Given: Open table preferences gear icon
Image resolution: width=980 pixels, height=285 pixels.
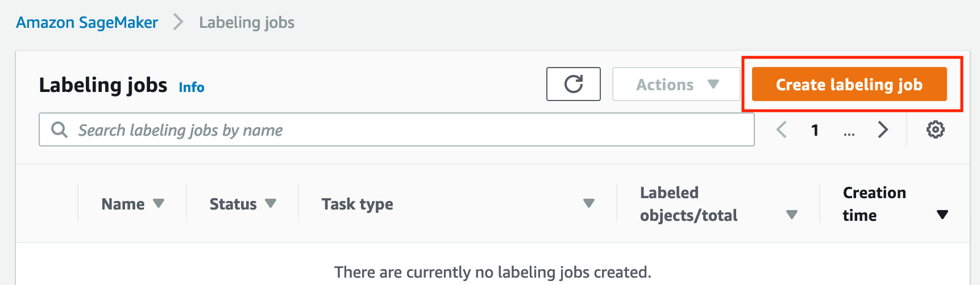Looking at the screenshot, I should pos(935,129).
